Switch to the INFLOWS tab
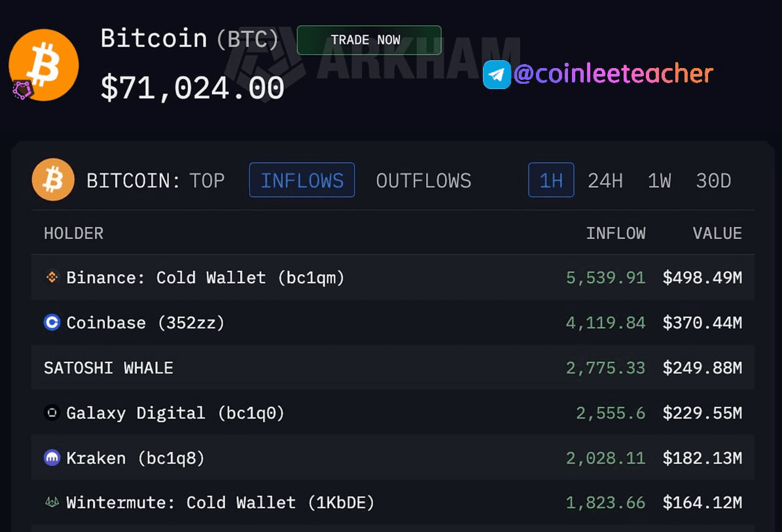 (302, 180)
